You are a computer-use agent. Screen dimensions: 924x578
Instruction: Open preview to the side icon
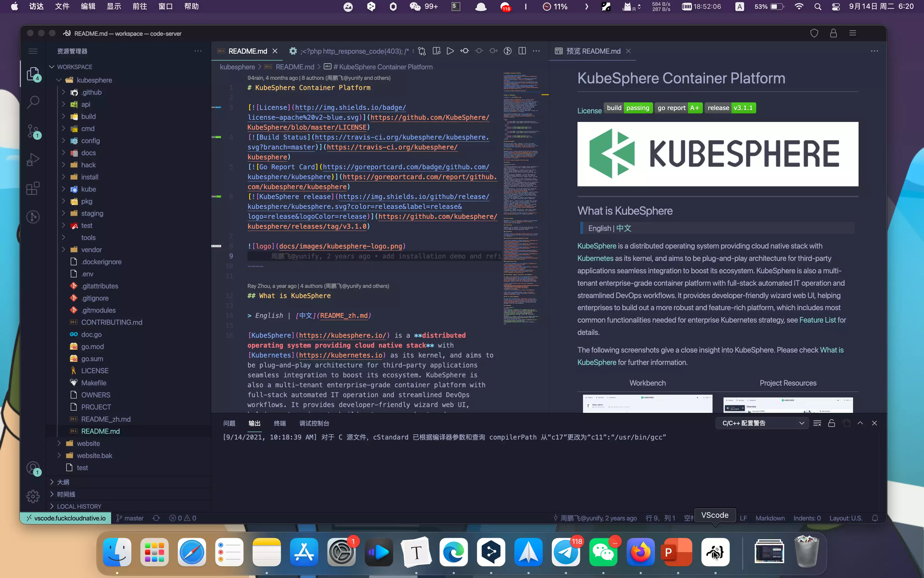point(436,51)
